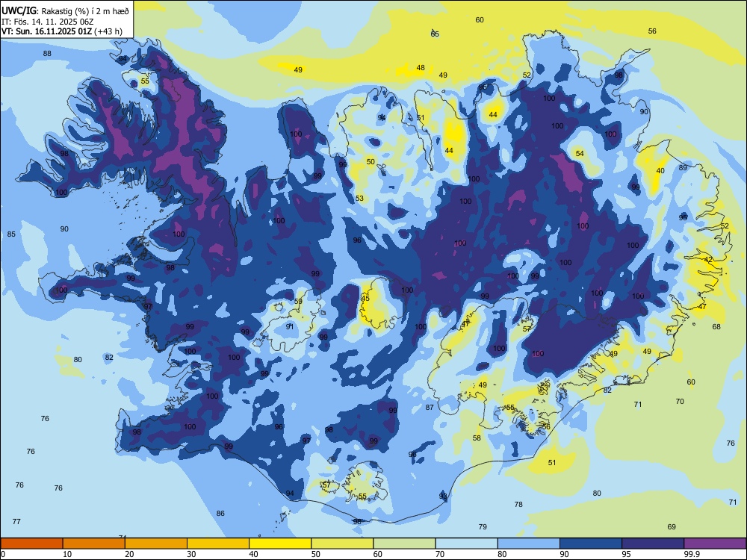
Task: Click the legend label '99.9'
Action: [692, 554]
